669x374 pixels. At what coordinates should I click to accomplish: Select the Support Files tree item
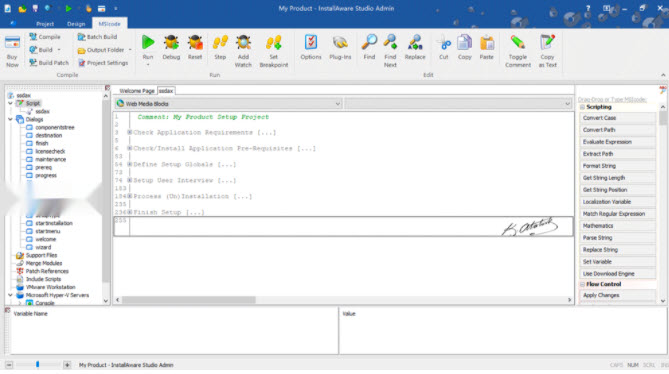(41, 255)
